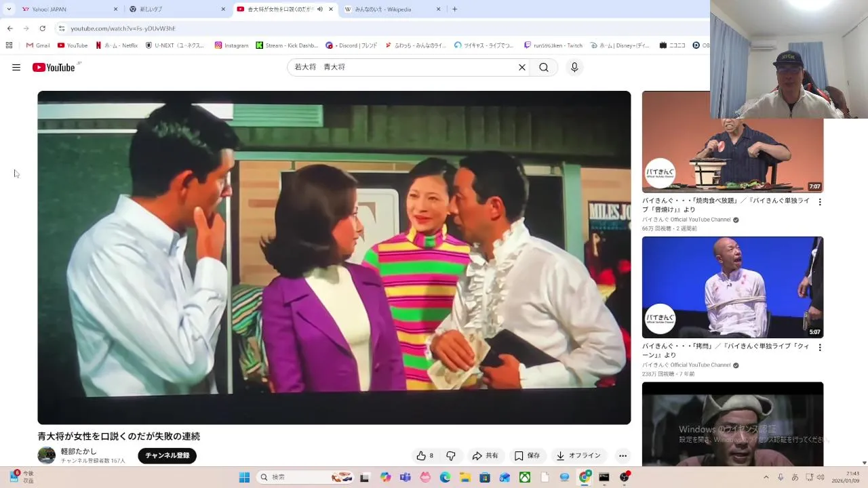Open the ニコニコ bookmark
This screenshot has width=868, height=488.
pos(672,45)
